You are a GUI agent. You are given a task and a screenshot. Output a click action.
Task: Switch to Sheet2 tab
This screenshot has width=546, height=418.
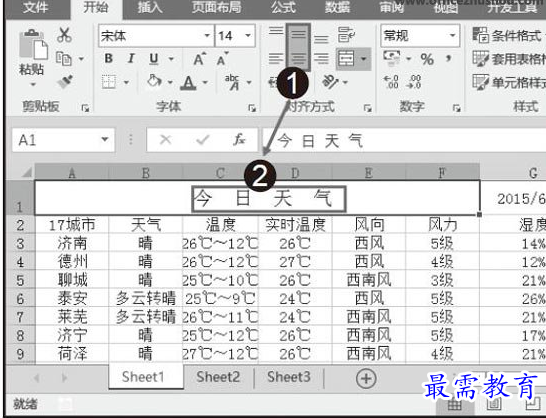tap(218, 377)
